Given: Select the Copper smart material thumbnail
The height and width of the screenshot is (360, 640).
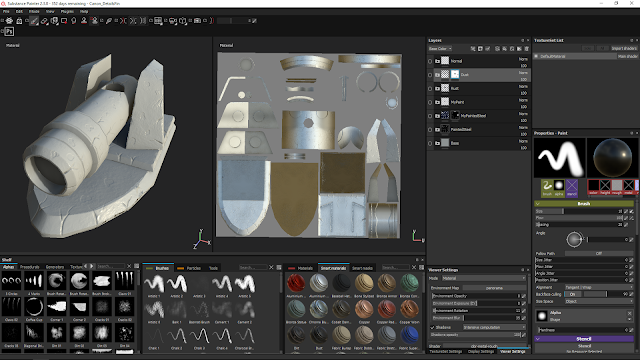Looking at the screenshot, I should coord(364,310).
